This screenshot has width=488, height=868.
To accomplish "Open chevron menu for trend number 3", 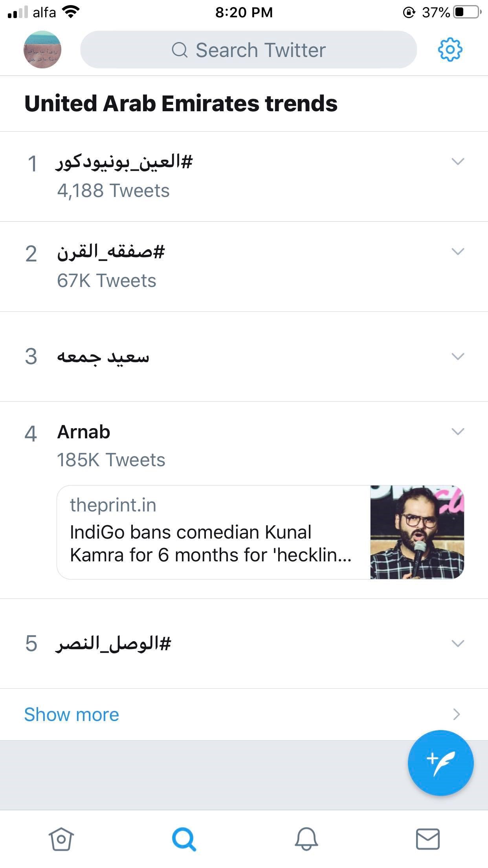I will point(458,356).
